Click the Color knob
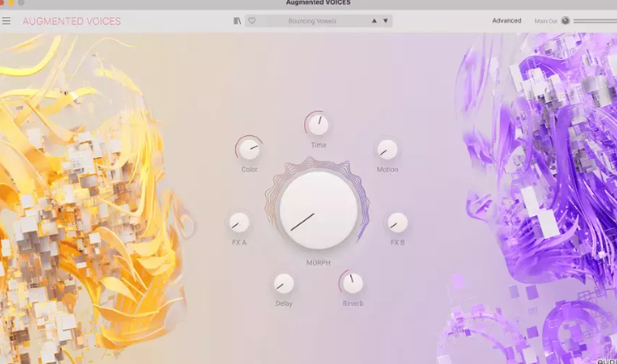This screenshot has height=364, width=617. coord(250,150)
